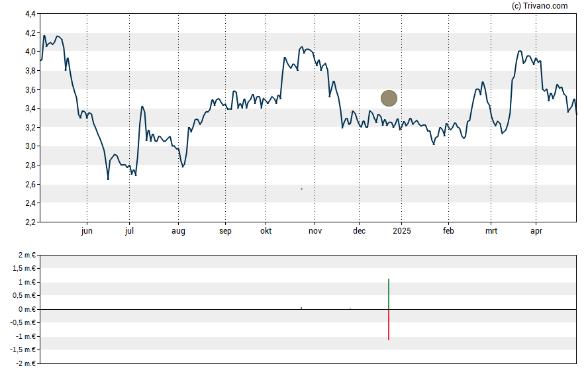The height and width of the screenshot is (374, 588).
Task: Click the '1,5 m.€' volume axis label
Action: pyautogui.click(x=24, y=268)
